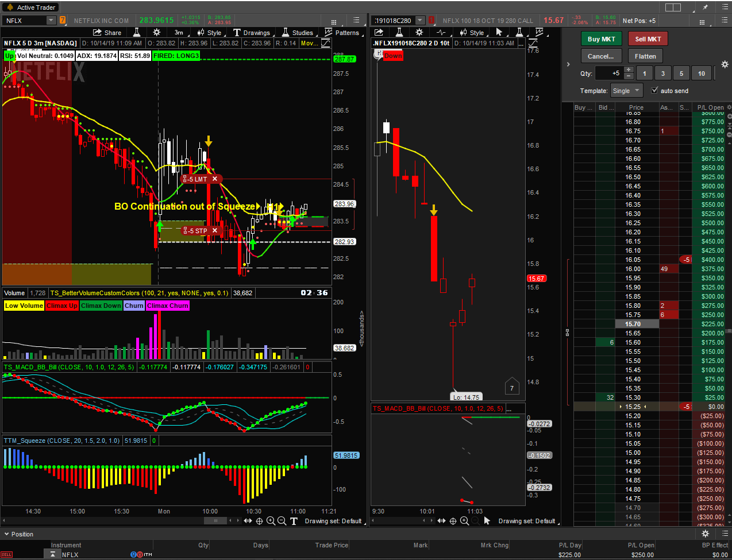The image size is (732, 560).
Task: Collapse the Position section
Action: coord(6,534)
